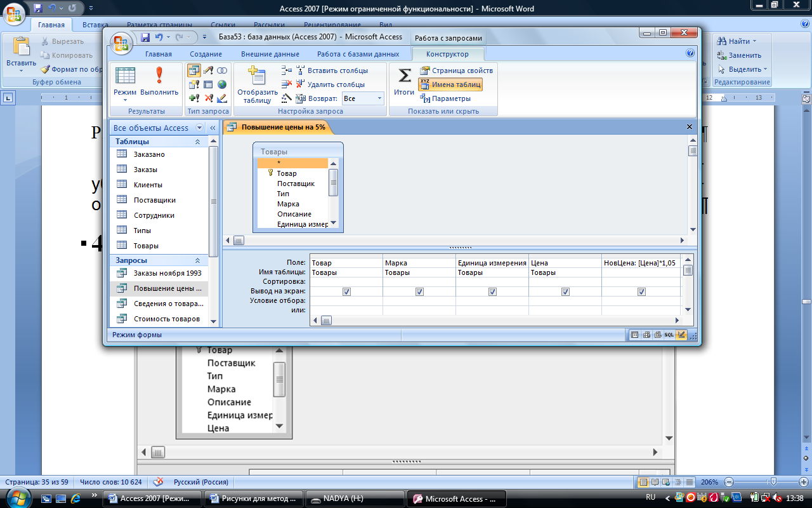Launch Internet Explorer from Quick Launch
The image size is (812, 508).
tap(76, 498)
